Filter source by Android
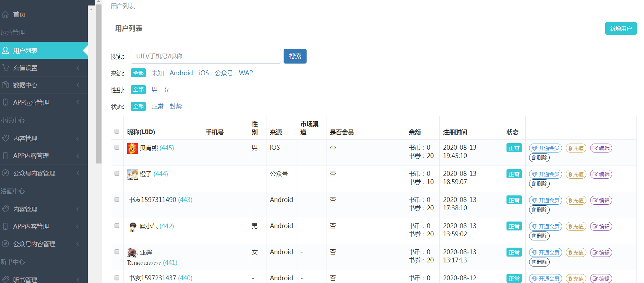 click(x=181, y=73)
